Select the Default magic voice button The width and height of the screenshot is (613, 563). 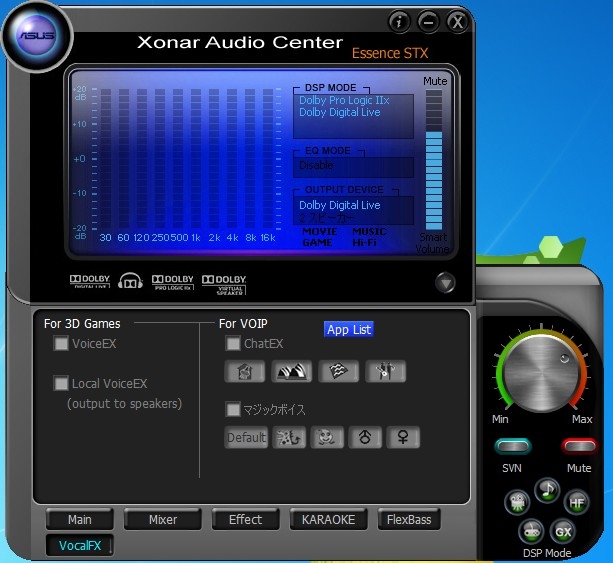click(246, 437)
